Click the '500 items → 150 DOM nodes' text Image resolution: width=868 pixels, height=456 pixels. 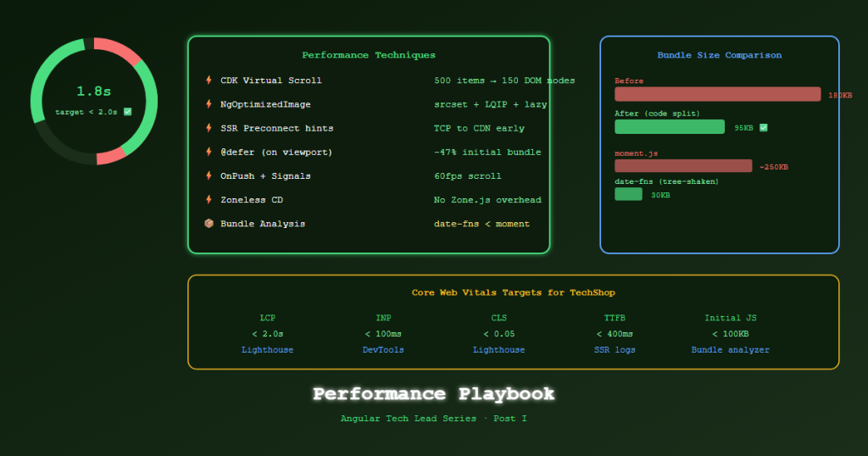click(x=504, y=81)
